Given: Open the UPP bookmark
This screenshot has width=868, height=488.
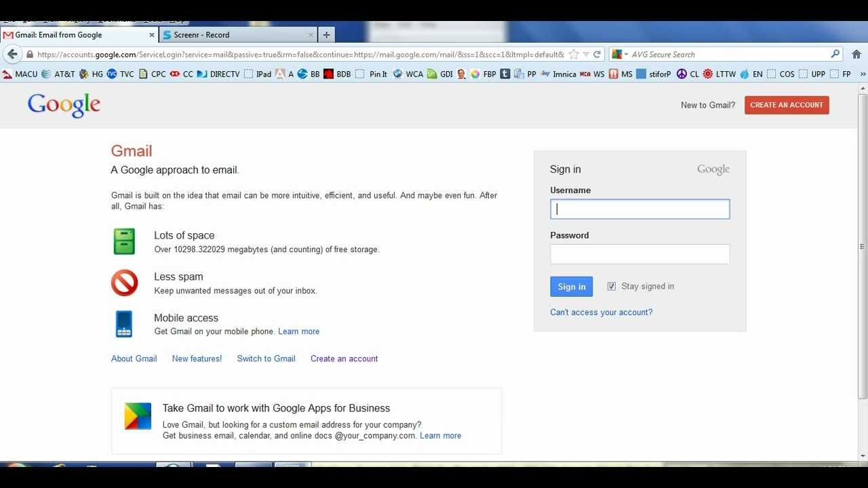Looking at the screenshot, I should pyautogui.click(x=812, y=74).
